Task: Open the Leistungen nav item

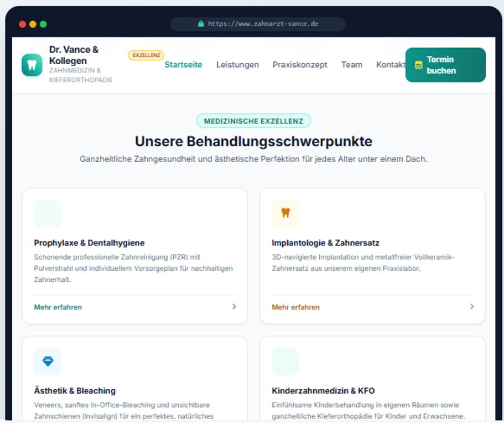Action: (x=237, y=65)
